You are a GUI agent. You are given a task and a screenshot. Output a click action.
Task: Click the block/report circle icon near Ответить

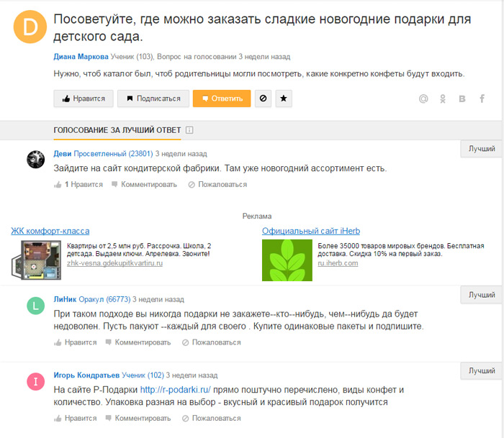click(263, 99)
